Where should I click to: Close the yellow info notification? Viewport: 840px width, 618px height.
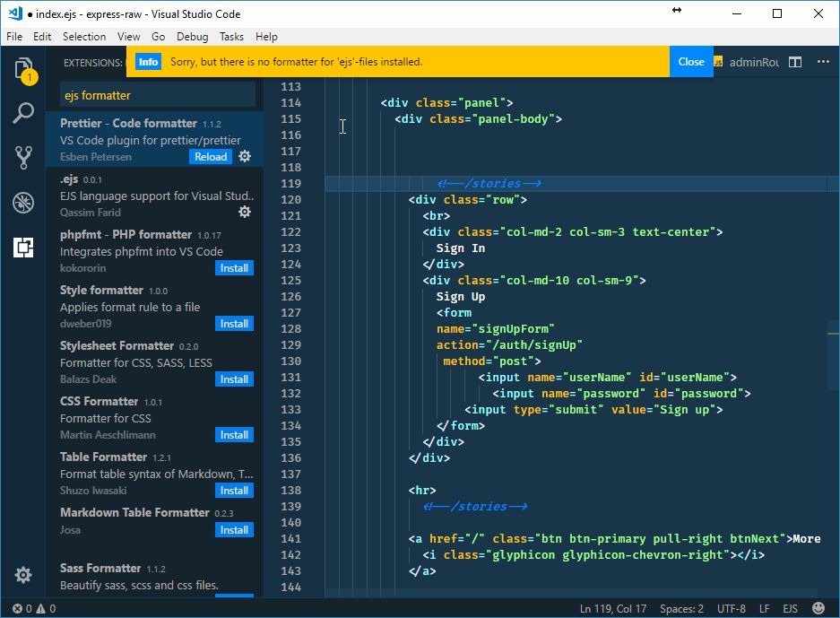pos(691,62)
